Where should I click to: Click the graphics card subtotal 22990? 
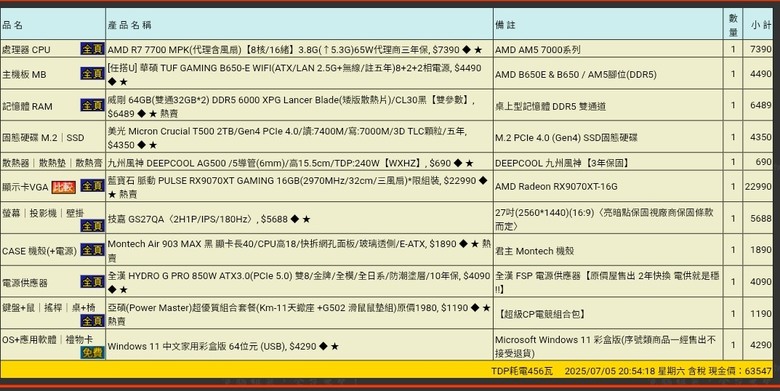tap(759, 187)
